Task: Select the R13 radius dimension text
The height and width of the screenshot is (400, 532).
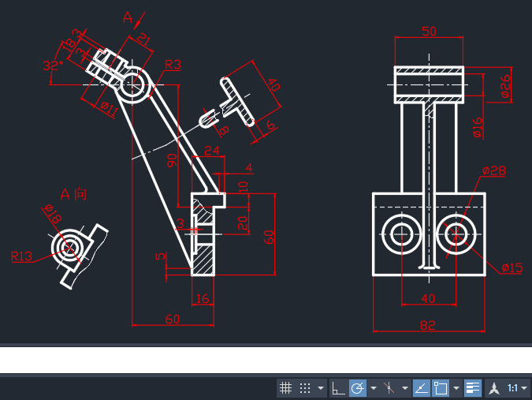Action: [21, 256]
